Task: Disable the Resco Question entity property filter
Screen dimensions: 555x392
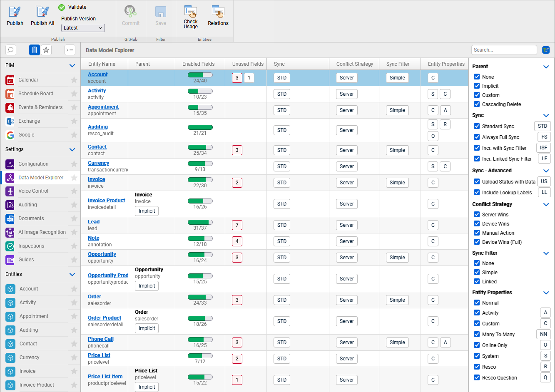Action: (x=477, y=378)
